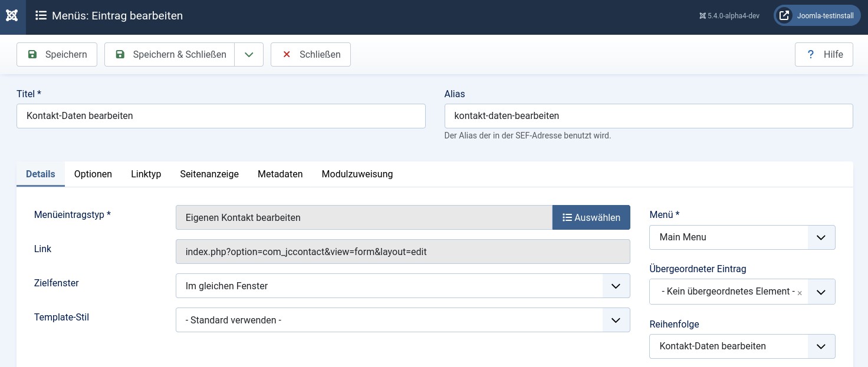Screen dimensions: 868x367
Task: Click the menu list icon beside the title
Action: pos(41,16)
